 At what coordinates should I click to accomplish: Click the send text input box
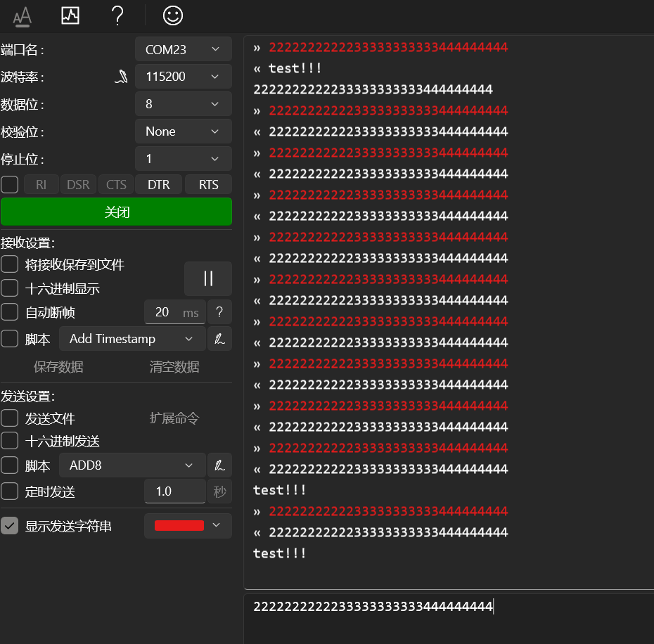(450, 617)
